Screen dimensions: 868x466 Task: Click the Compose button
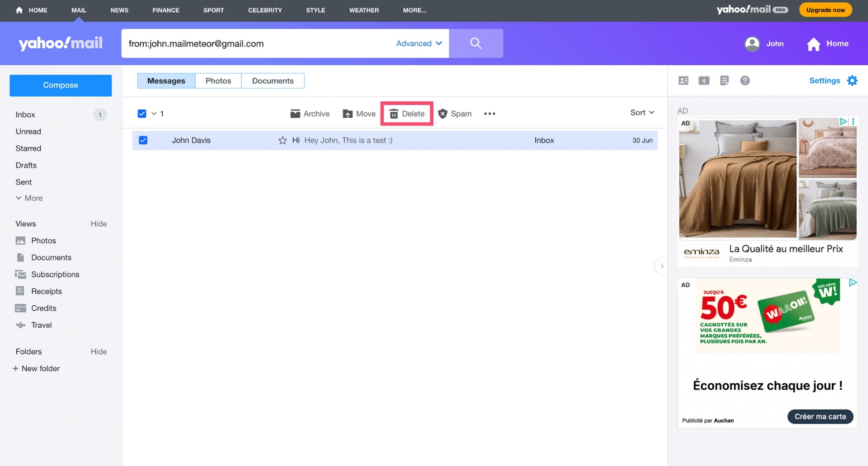[60, 85]
